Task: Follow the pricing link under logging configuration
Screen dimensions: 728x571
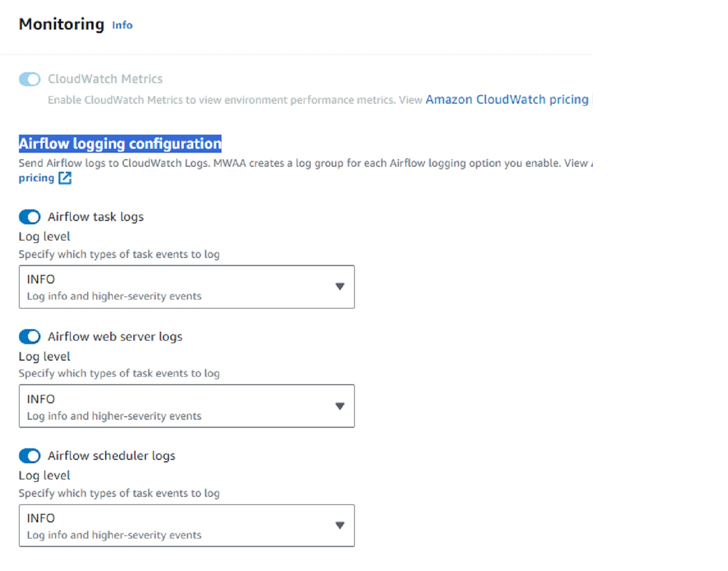Action: [x=36, y=178]
